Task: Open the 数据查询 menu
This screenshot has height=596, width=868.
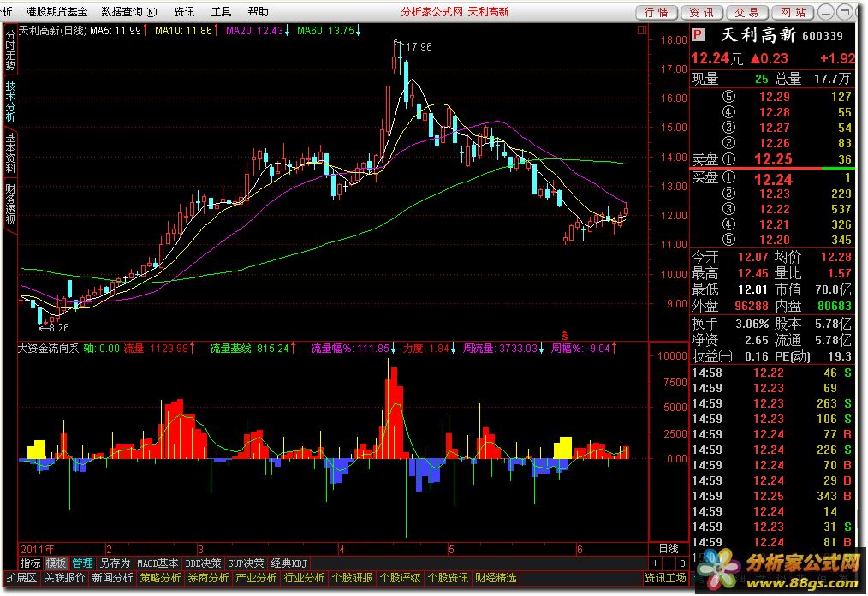Action: coord(129,12)
